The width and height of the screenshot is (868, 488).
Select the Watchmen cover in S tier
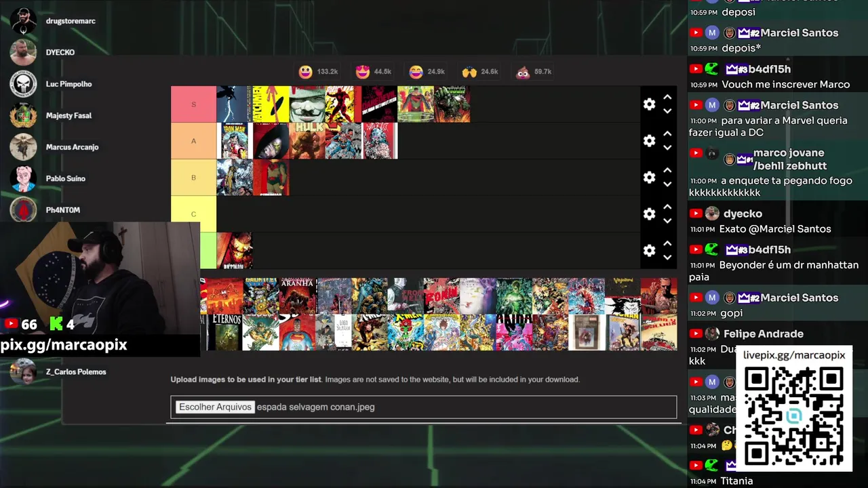click(x=271, y=104)
